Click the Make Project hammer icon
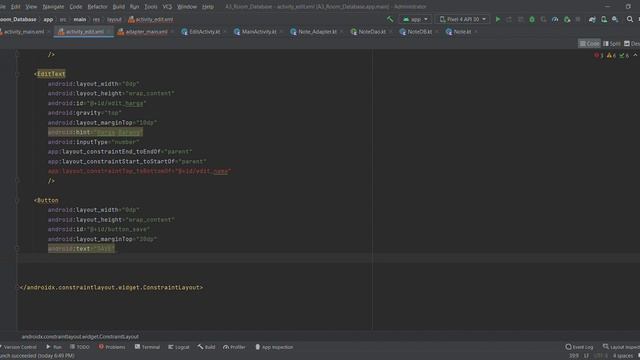The height and width of the screenshot is (360, 640). 390,19
